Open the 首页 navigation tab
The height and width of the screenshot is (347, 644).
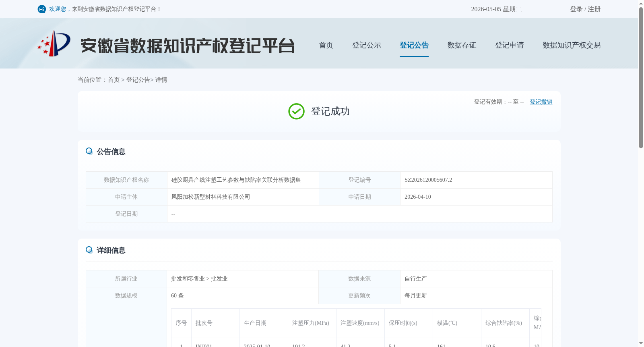[326, 45]
